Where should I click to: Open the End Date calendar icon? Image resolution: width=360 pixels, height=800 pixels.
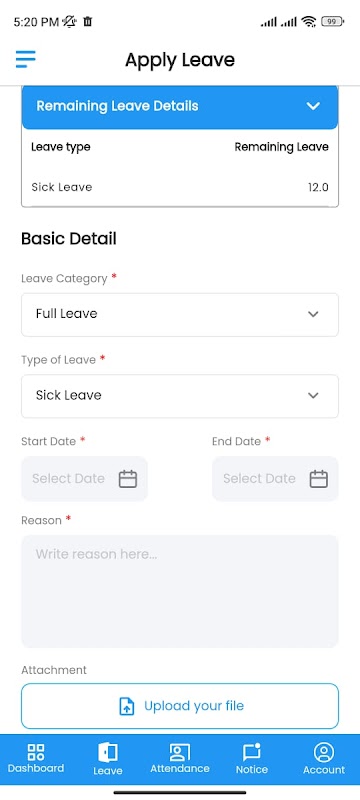click(x=319, y=479)
